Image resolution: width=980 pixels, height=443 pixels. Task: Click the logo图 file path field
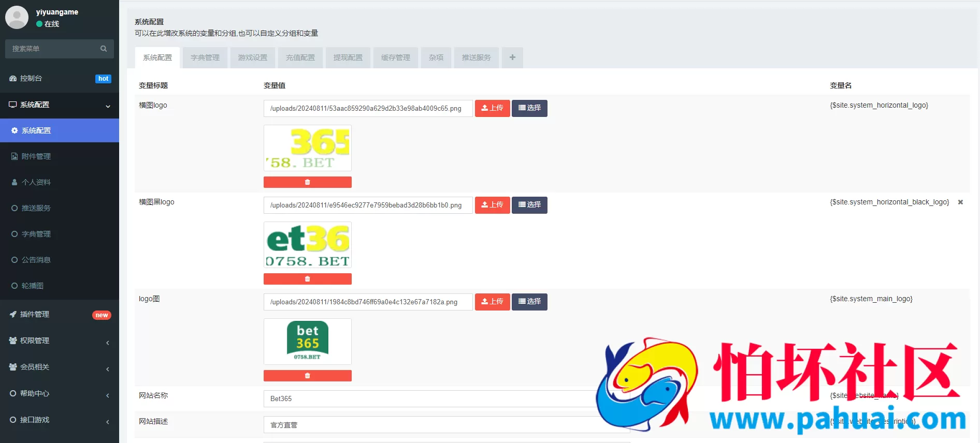(x=368, y=302)
